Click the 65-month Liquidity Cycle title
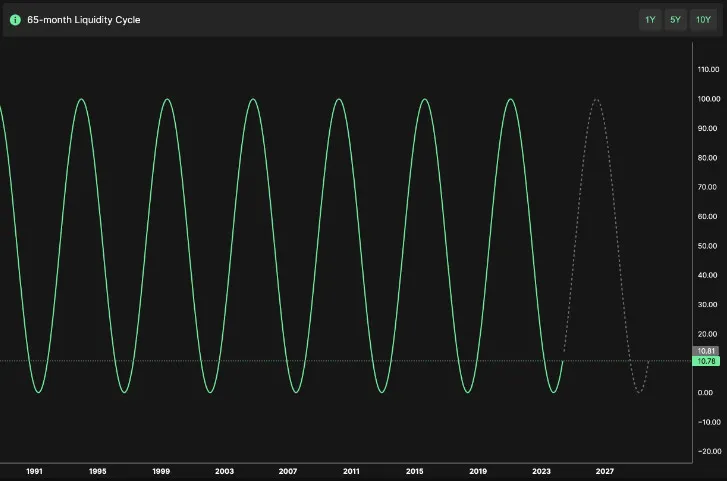Viewport: 727px width, 481px height. click(x=84, y=20)
